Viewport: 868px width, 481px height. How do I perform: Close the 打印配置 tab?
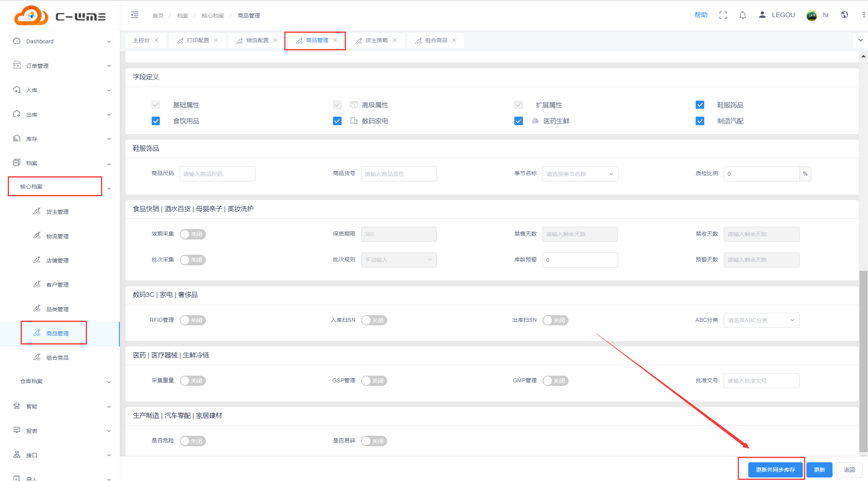(216, 40)
